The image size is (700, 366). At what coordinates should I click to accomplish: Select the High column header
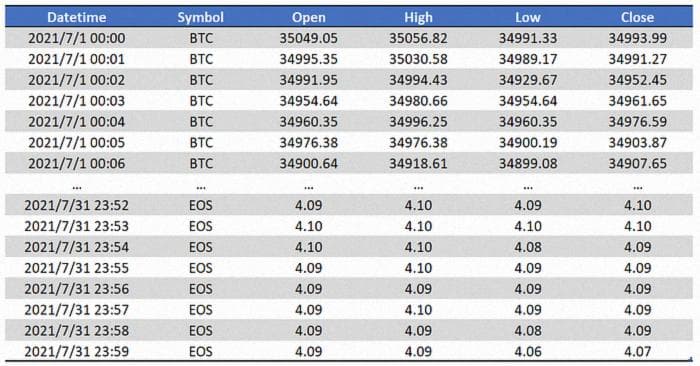tap(418, 17)
